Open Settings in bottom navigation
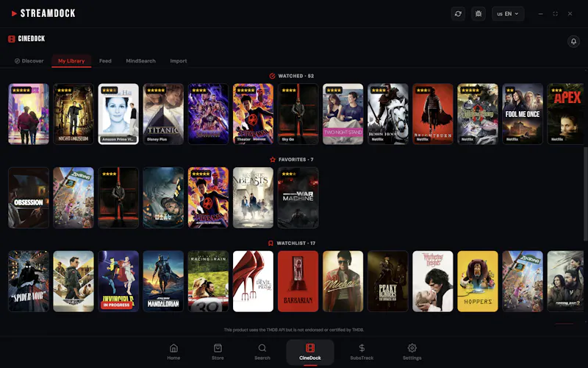Image resolution: width=588 pixels, height=368 pixels. (x=412, y=352)
